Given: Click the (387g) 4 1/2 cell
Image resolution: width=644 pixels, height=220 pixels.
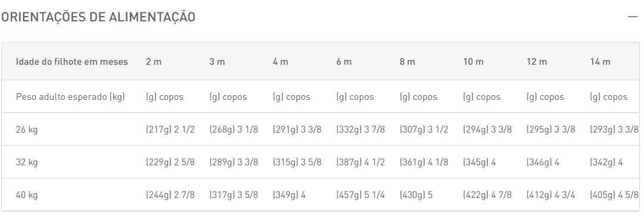Looking at the screenshot, I should pyautogui.click(x=360, y=163).
